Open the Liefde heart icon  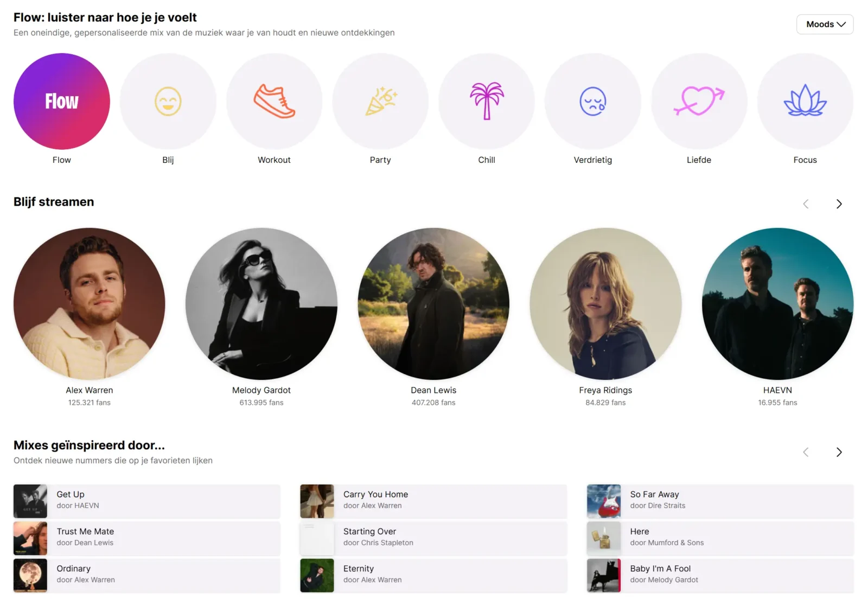coord(699,101)
